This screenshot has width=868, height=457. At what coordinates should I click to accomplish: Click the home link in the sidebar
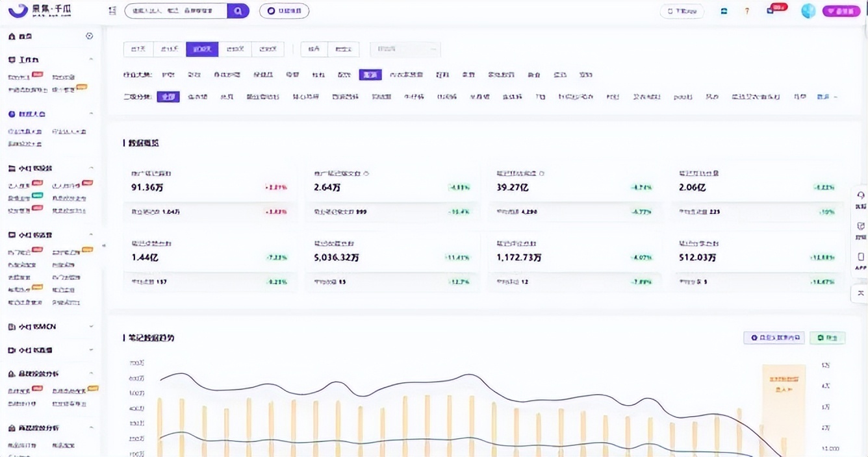click(x=25, y=36)
